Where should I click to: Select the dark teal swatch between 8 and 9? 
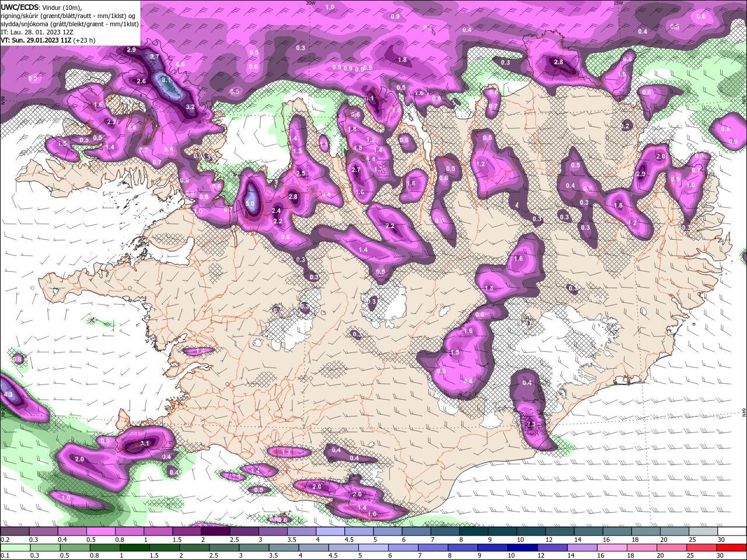tap(473, 531)
